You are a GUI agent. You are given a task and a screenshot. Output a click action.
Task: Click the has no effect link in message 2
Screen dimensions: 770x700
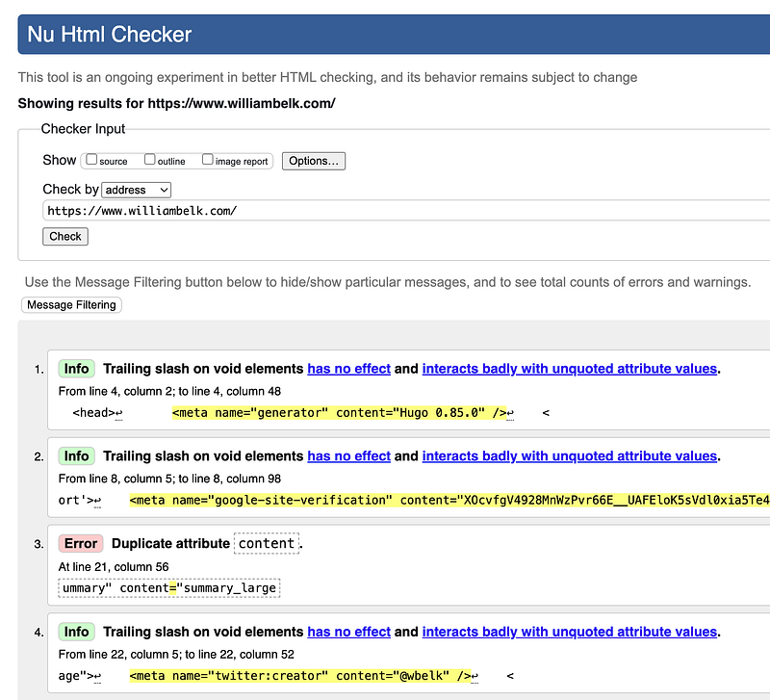click(348, 455)
